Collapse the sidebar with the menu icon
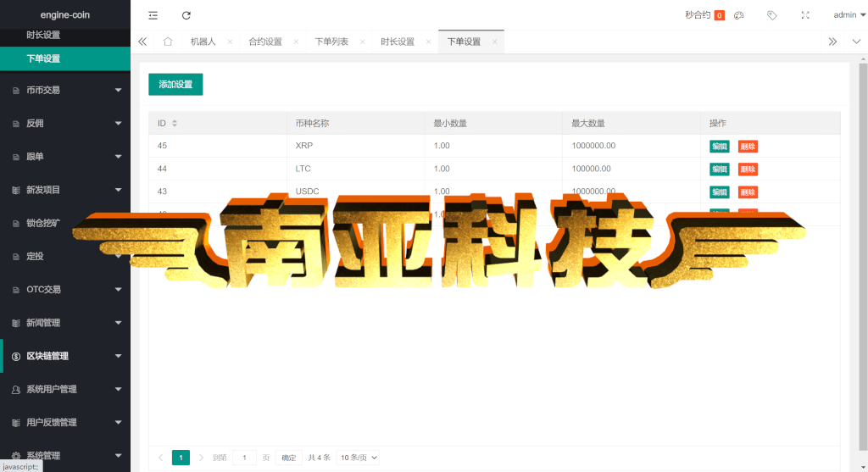 tap(153, 15)
